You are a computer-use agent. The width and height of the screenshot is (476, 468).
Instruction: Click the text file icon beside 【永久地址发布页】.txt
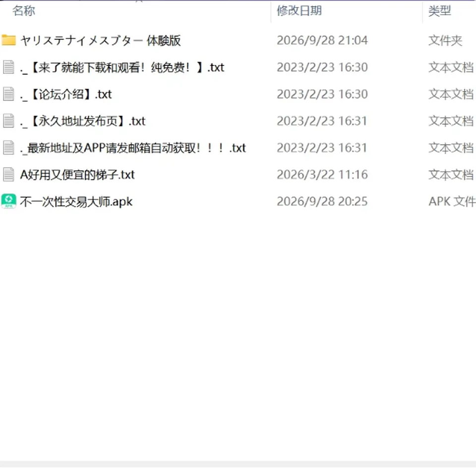[x=8, y=121]
